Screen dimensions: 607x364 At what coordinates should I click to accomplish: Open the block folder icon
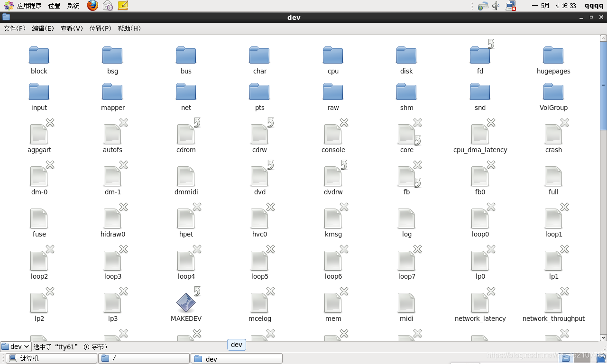(x=39, y=55)
